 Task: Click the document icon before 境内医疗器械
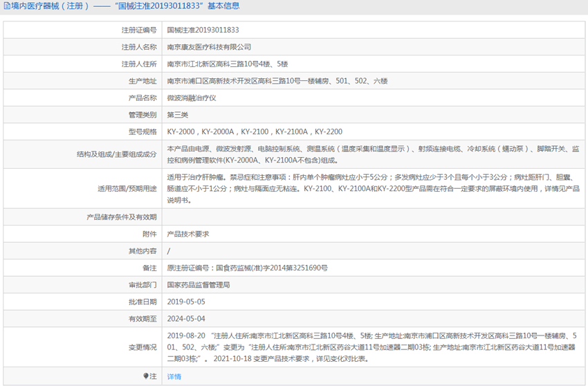tap(6, 6)
